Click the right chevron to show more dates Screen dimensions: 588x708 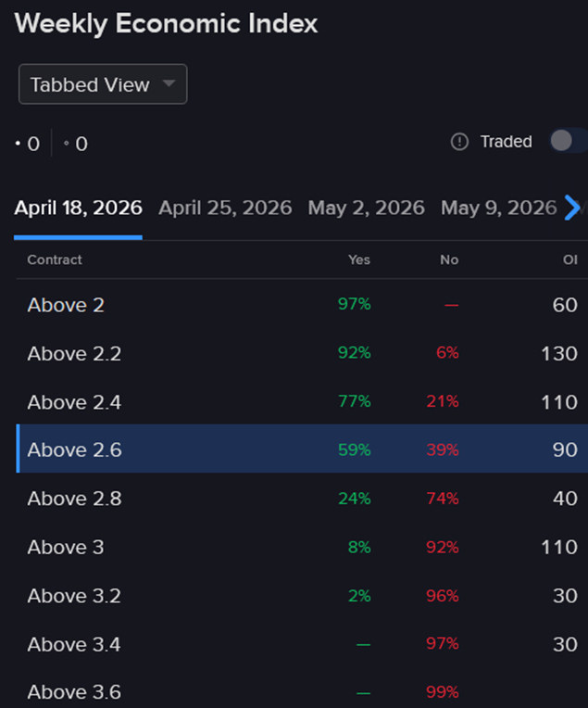click(573, 208)
